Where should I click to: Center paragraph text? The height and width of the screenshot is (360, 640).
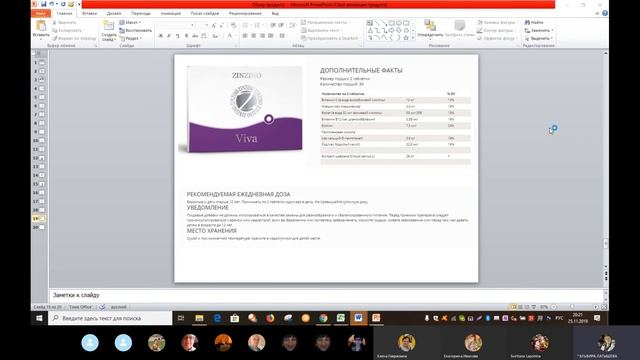pyautogui.click(x=253, y=36)
